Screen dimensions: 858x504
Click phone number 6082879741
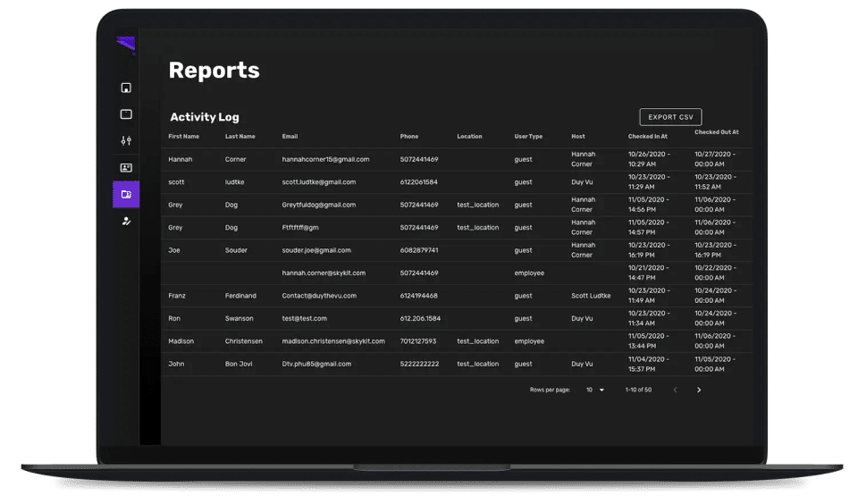(x=418, y=250)
